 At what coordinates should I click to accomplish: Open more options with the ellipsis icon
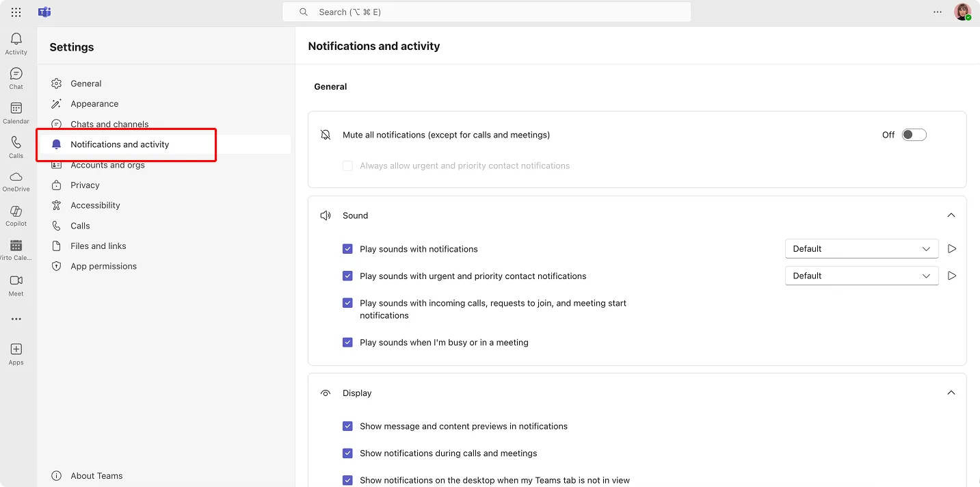(x=937, y=12)
